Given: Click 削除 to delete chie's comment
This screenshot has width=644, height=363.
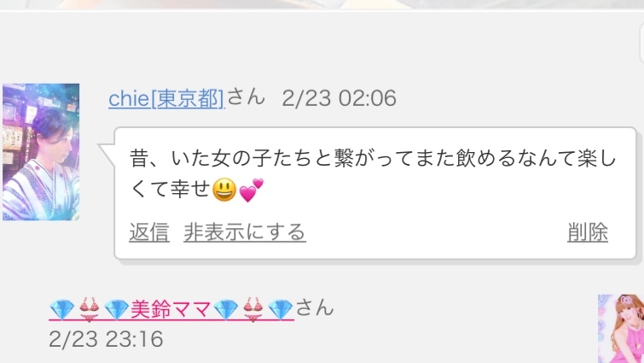Looking at the screenshot, I should click(x=588, y=232).
